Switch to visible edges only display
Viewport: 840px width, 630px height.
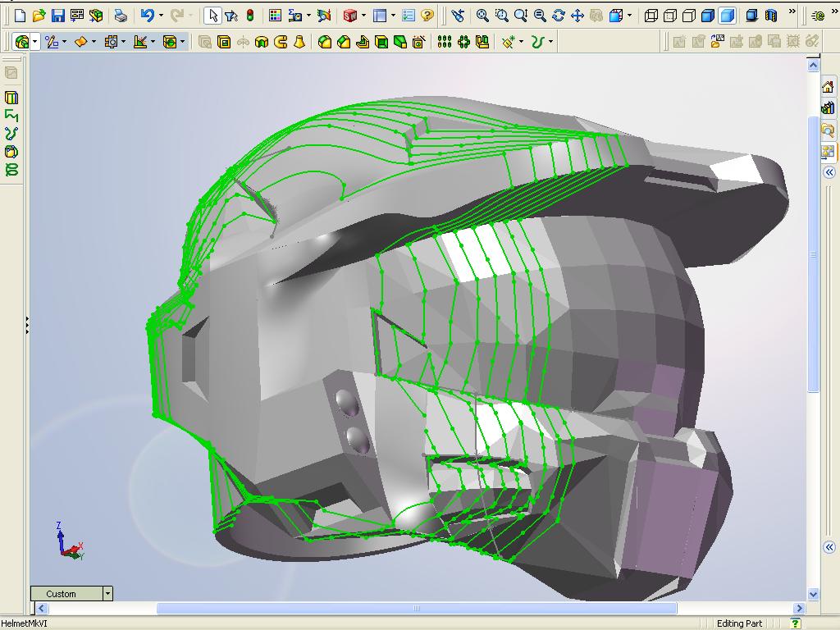tap(689, 16)
